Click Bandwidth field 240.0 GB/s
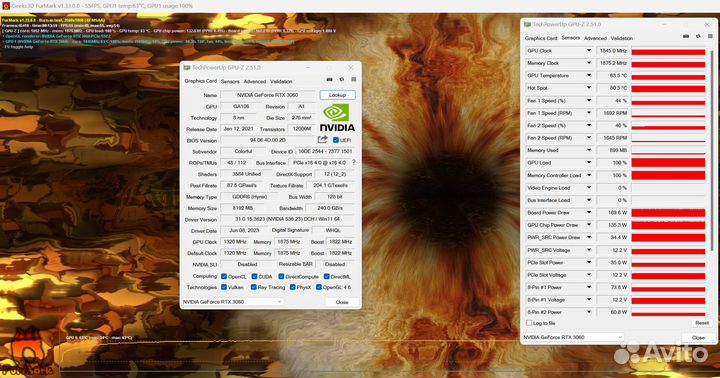 (330, 208)
